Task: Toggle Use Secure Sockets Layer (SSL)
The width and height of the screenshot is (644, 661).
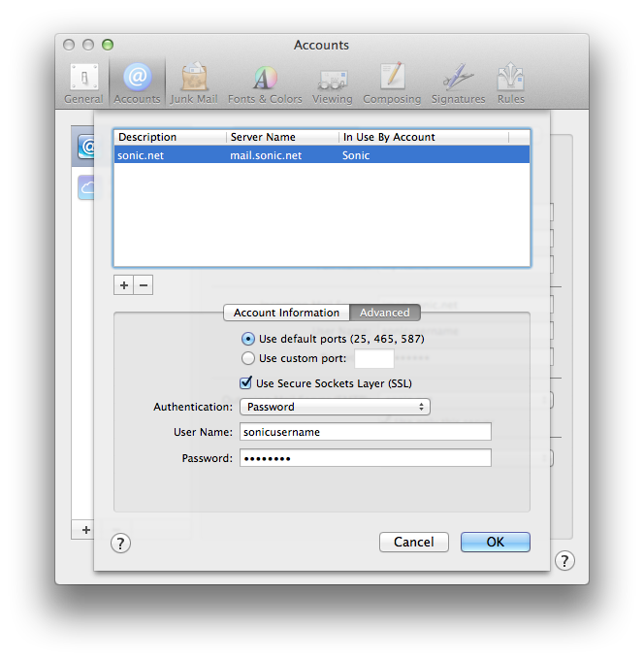Action: (245, 382)
